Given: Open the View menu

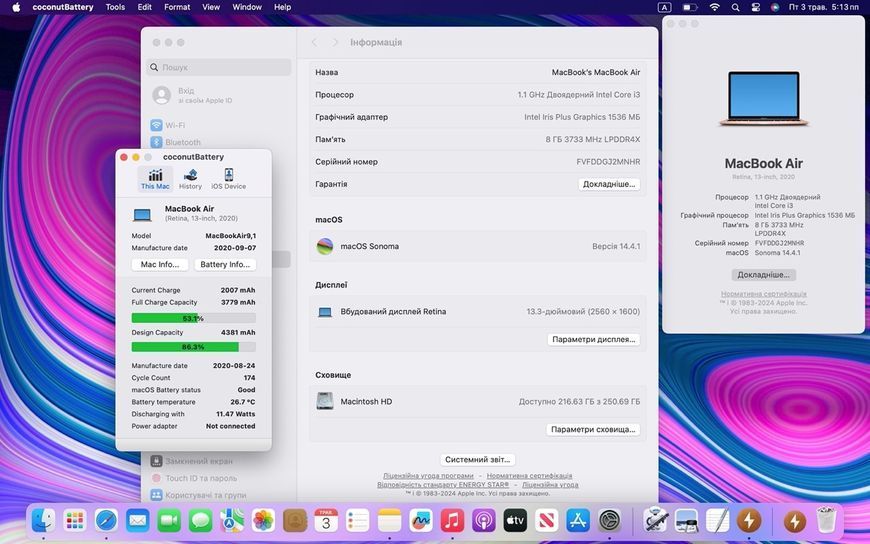Looking at the screenshot, I should pyautogui.click(x=211, y=7).
